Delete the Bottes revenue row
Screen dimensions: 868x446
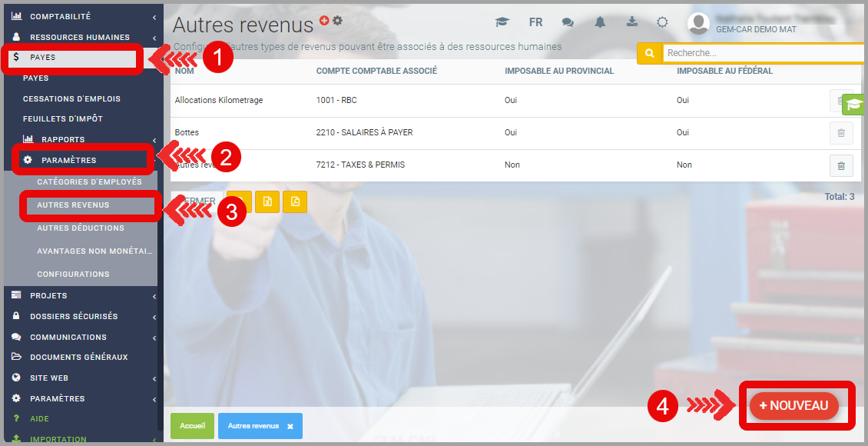[841, 133]
